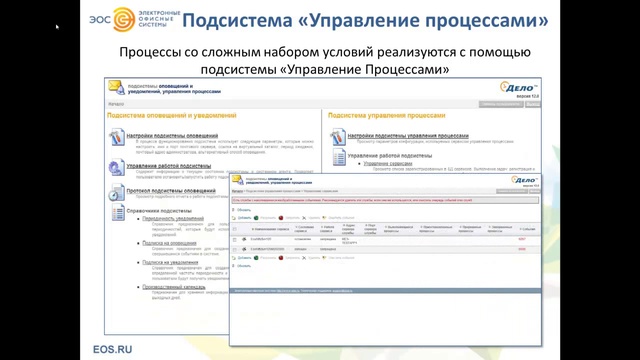
Task: Check the checkbox of the first service row
Action: [x=235, y=240]
